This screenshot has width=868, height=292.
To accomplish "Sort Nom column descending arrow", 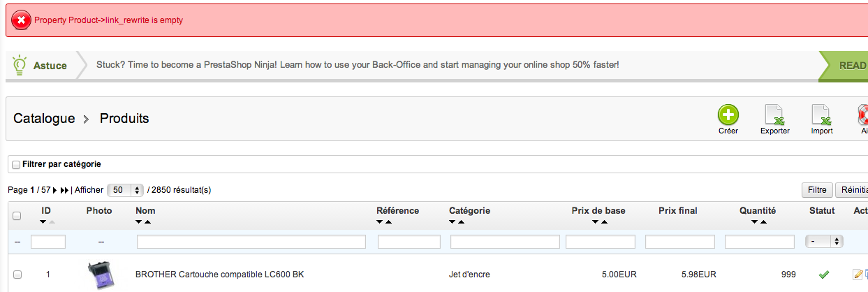I will click(x=139, y=222).
